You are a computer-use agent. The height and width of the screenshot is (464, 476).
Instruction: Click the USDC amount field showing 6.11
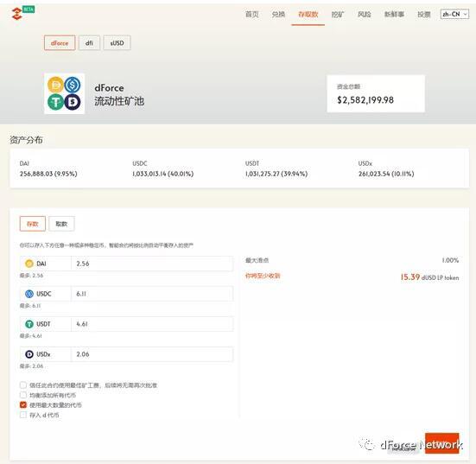point(152,294)
